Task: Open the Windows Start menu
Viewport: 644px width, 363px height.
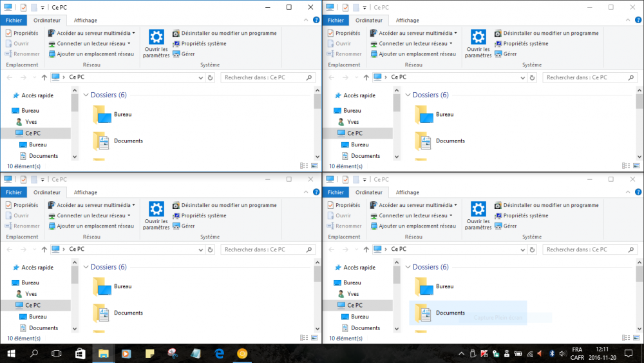Action: click(11, 353)
